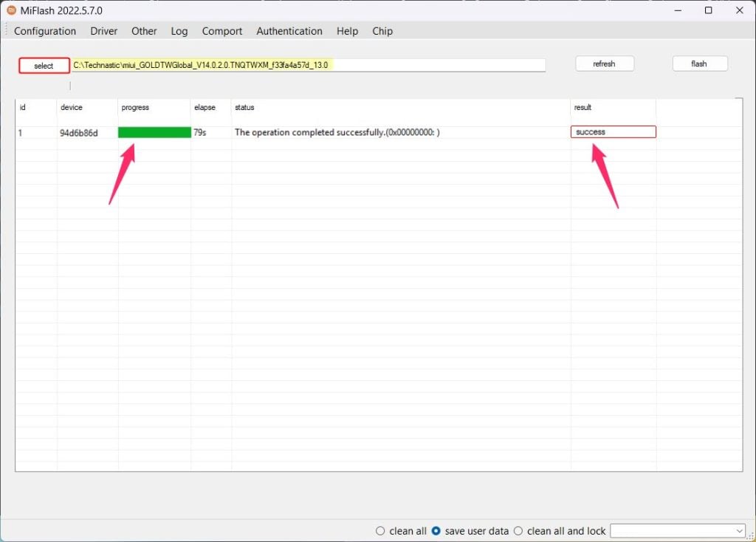Click the flash button to start flashing

coord(699,64)
